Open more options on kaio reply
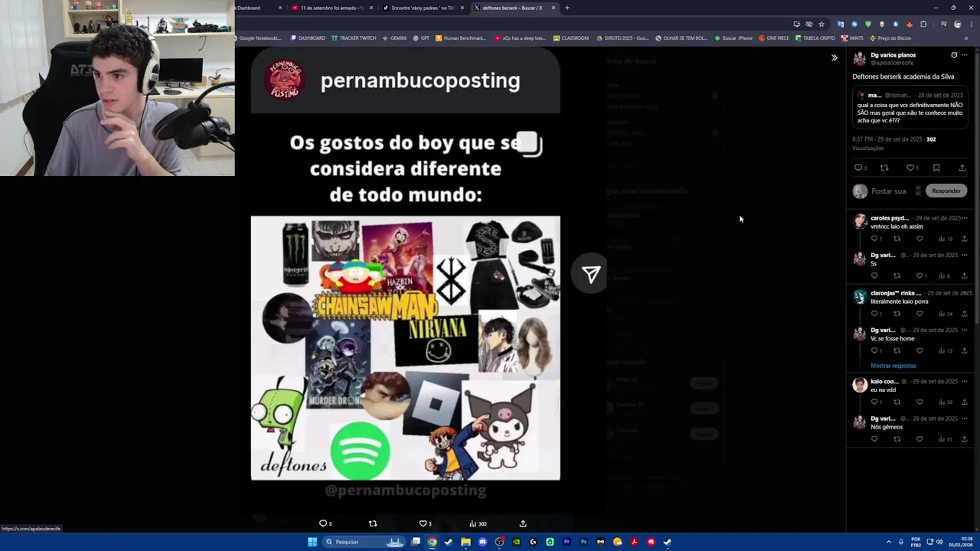The width and height of the screenshot is (980, 551). click(x=964, y=381)
